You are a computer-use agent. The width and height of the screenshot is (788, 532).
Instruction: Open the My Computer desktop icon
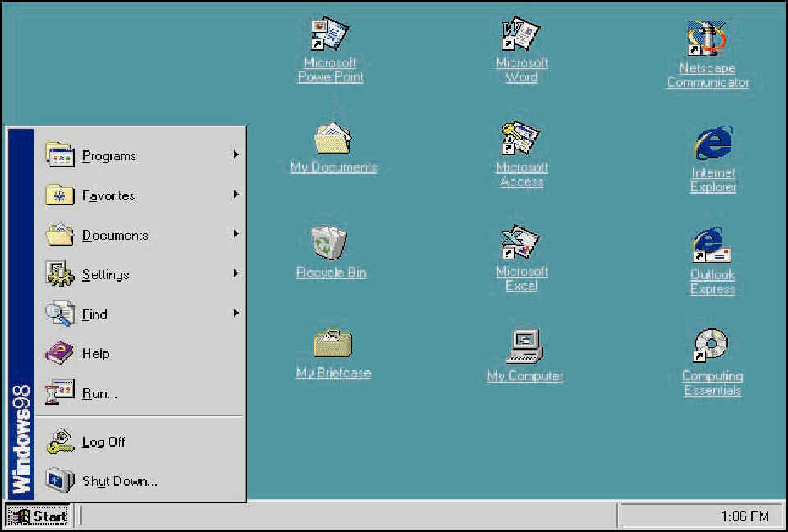pyautogui.click(x=525, y=346)
